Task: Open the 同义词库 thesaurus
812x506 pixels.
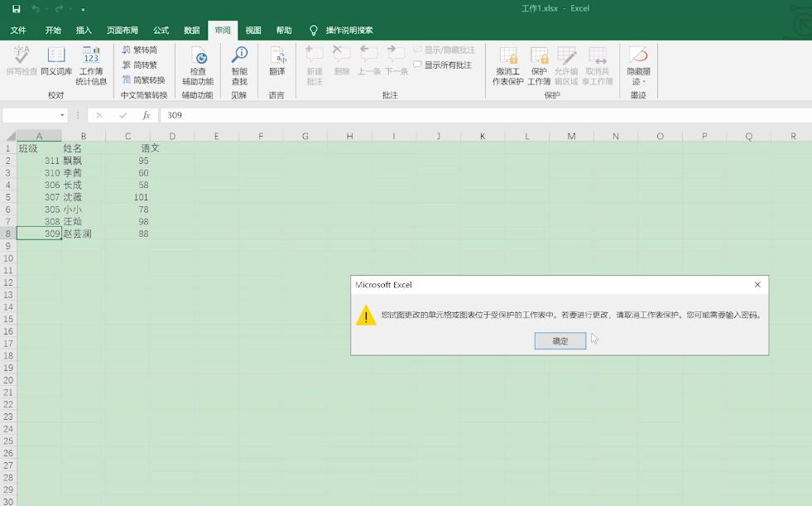Action: pyautogui.click(x=56, y=61)
